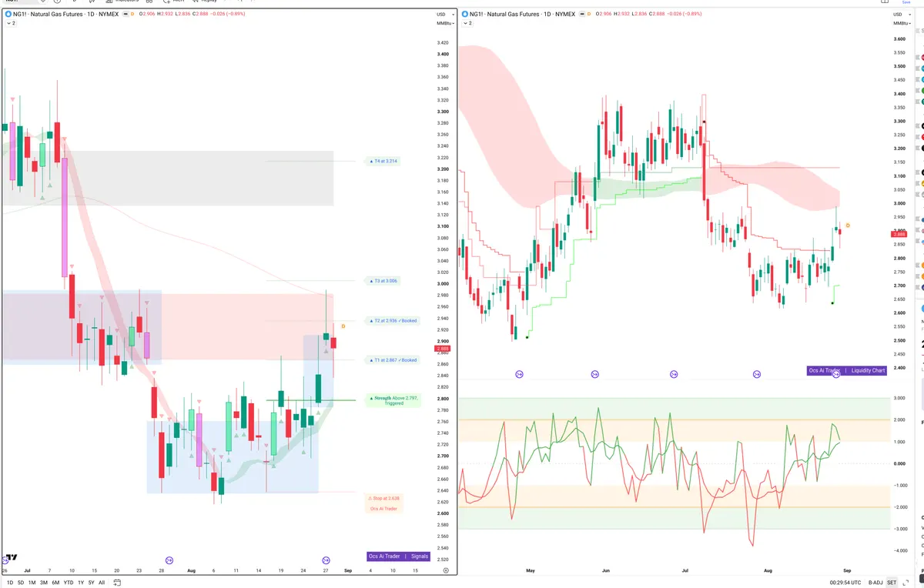Viewport: 924px width, 588px height.
Task: Click the 2.888 current price tag on left chart
Action: click(x=444, y=349)
